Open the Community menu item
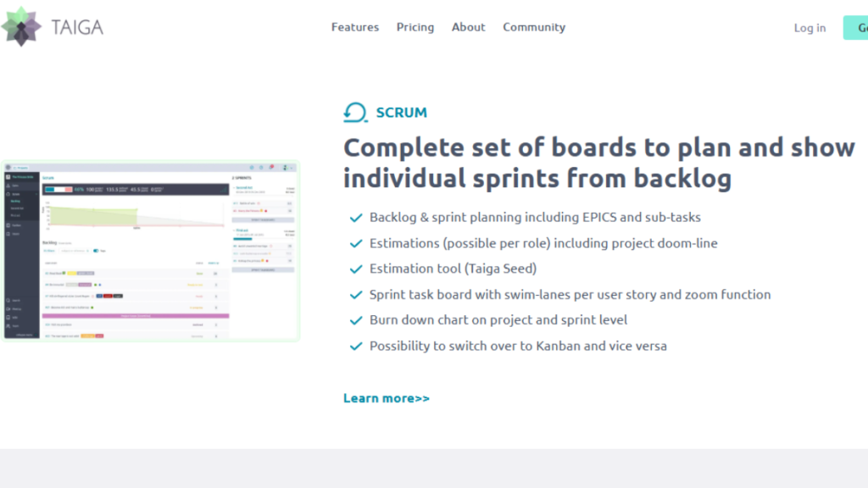868x488 pixels. coord(533,27)
